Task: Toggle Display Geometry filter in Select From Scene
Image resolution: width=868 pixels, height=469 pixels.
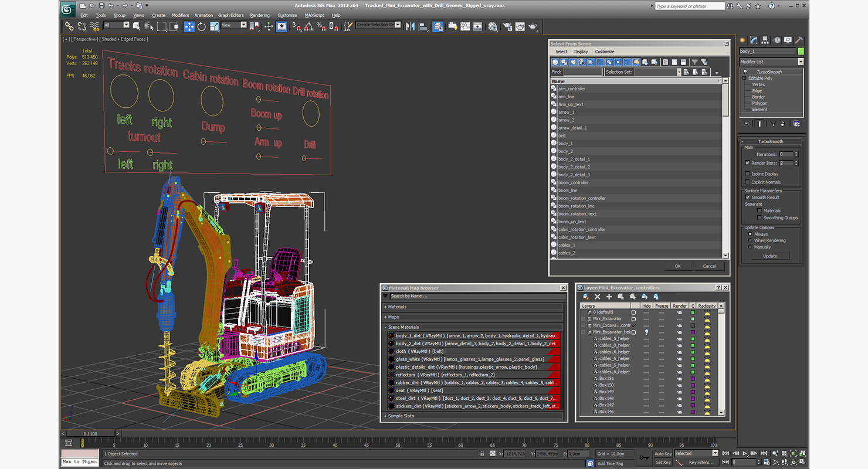Action: coord(555,62)
